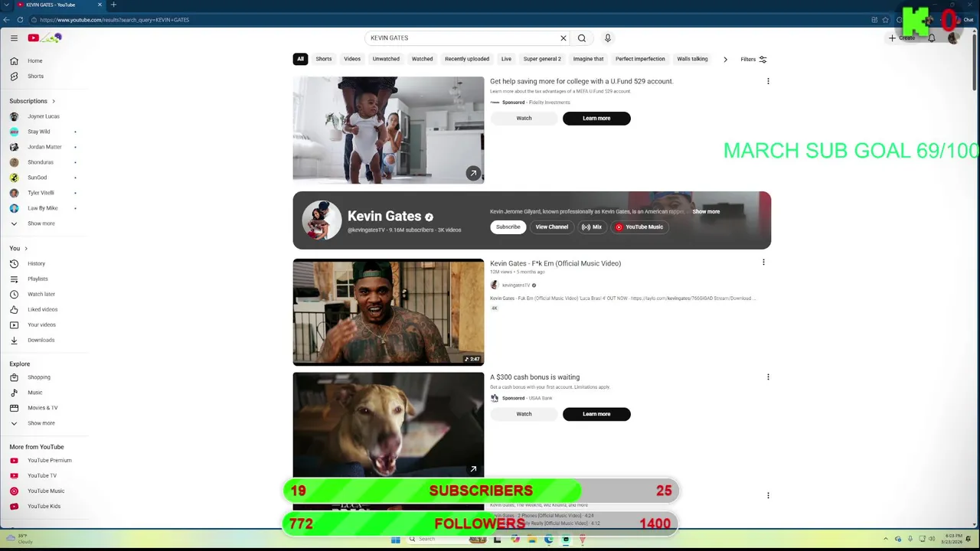Click the YouTube logo
Viewport: 980px width, 551px height.
(x=44, y=37)
